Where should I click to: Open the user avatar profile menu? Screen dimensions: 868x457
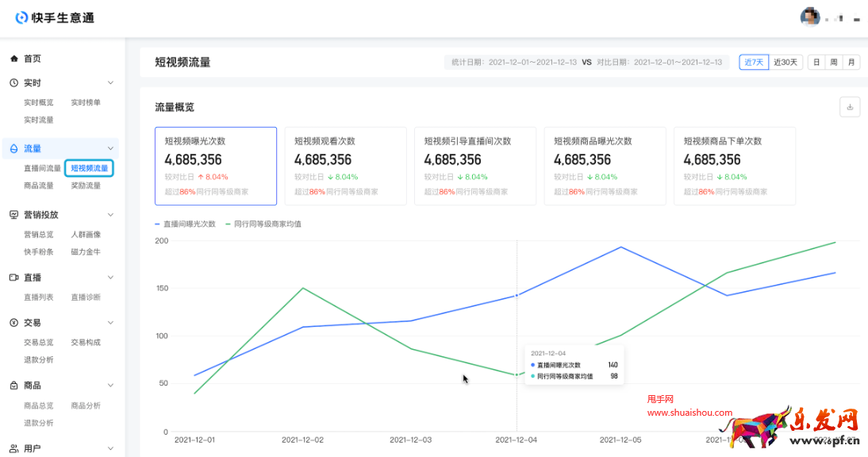[810, 17]
